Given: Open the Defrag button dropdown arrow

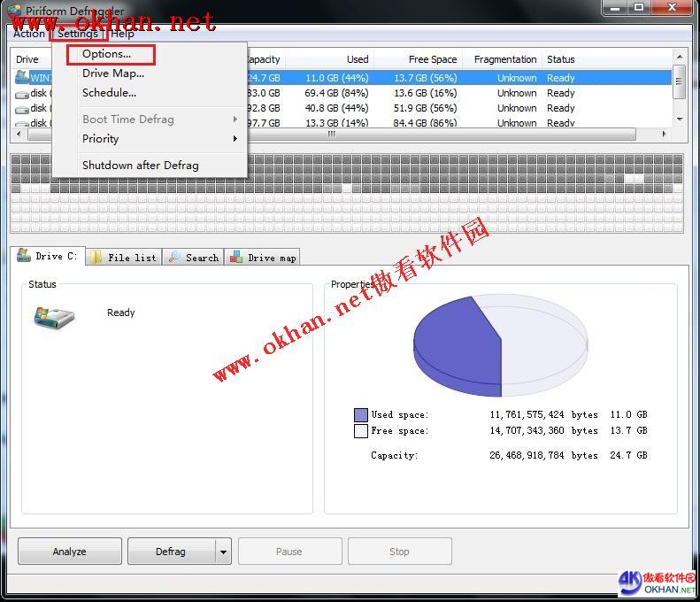Looking at the screenshot, I should click(x=223, y=552).
